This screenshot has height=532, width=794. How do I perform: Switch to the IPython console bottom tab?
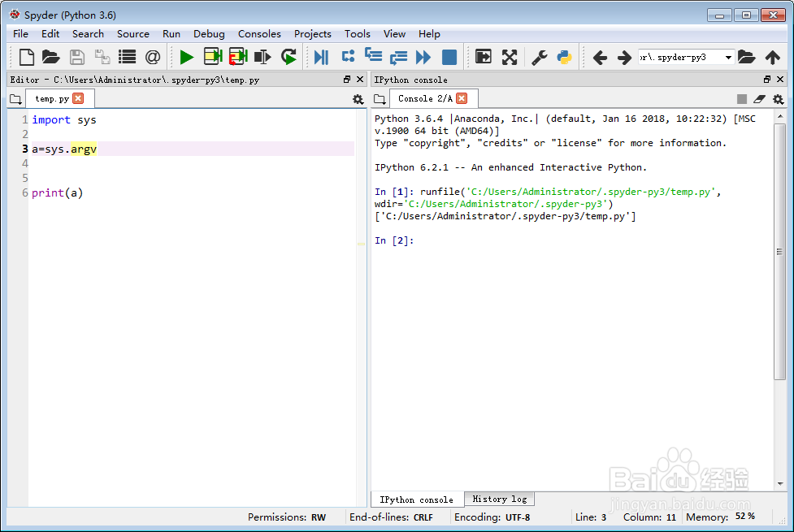[x=417, y=500]
